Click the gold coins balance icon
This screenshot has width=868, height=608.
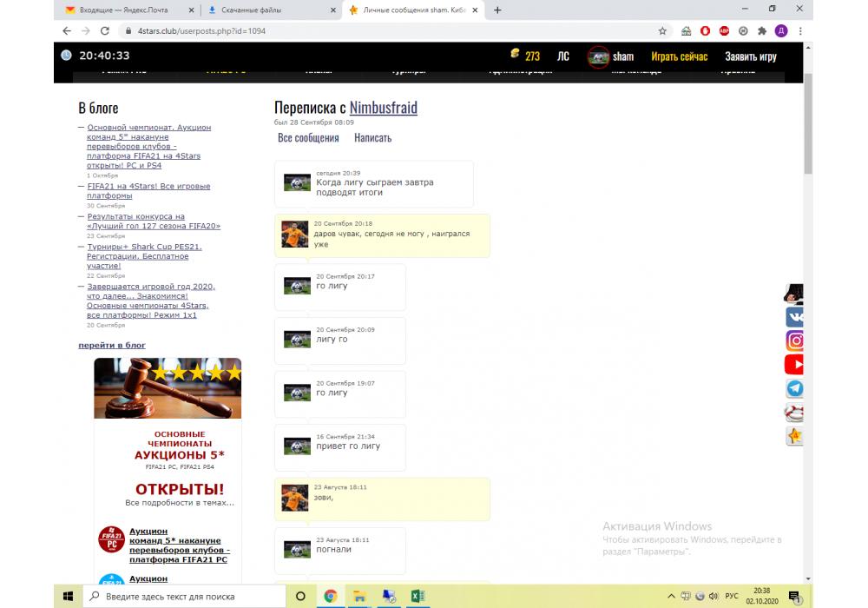click(x=515, y=55)
